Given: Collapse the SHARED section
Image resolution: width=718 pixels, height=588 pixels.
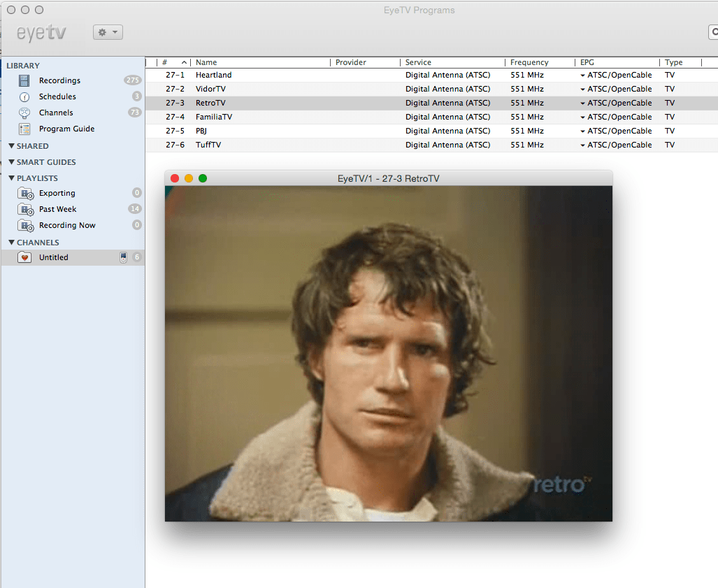Looking at the screenshot, I should point(11,145).
